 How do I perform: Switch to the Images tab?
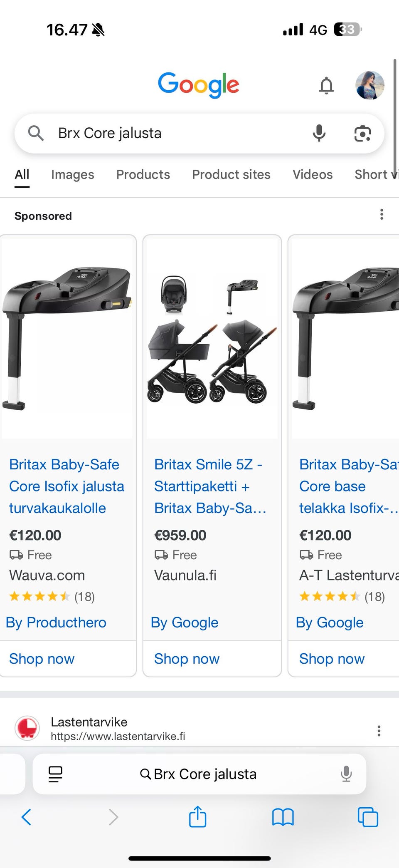[73, 174]
